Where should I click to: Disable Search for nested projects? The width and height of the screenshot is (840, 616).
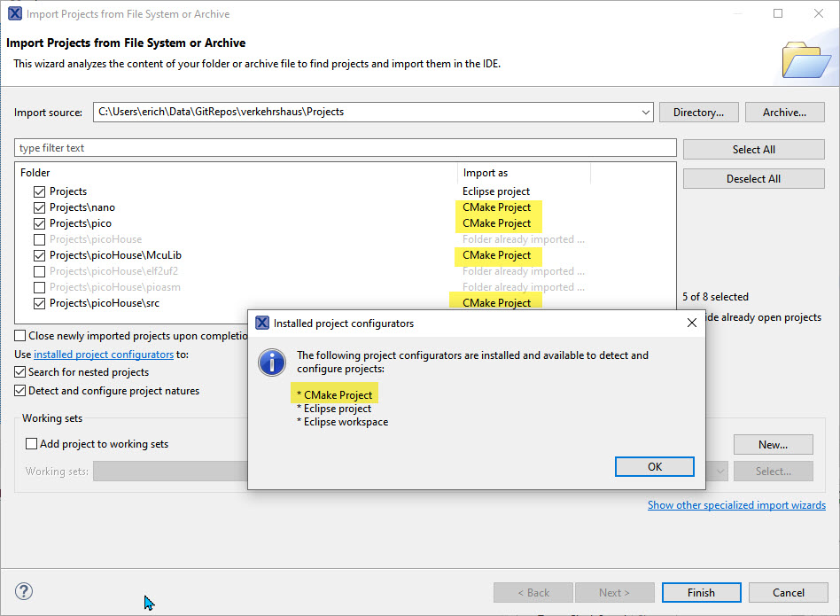click(x=20, y=372)
